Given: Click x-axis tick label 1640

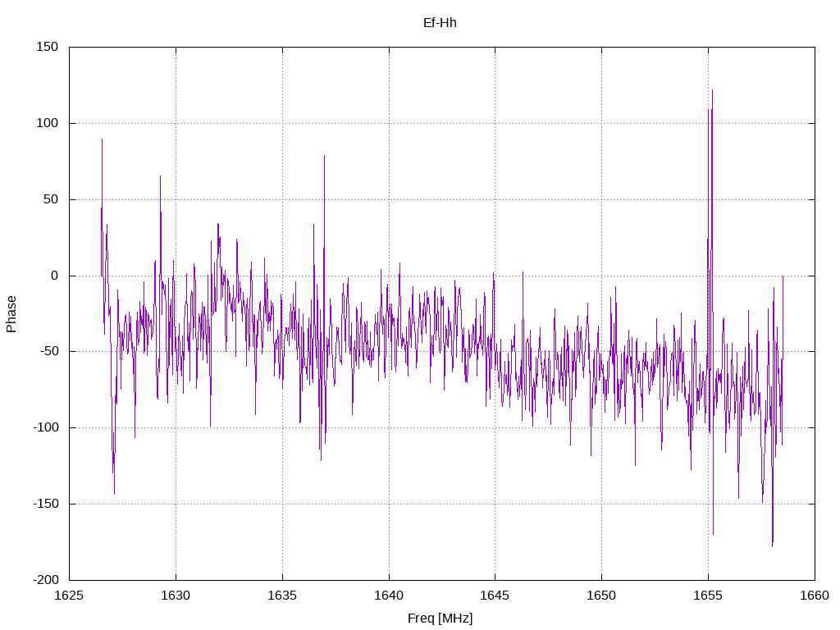Looking at the screenshot, I should pyautogui.click(x=389, y=596).
